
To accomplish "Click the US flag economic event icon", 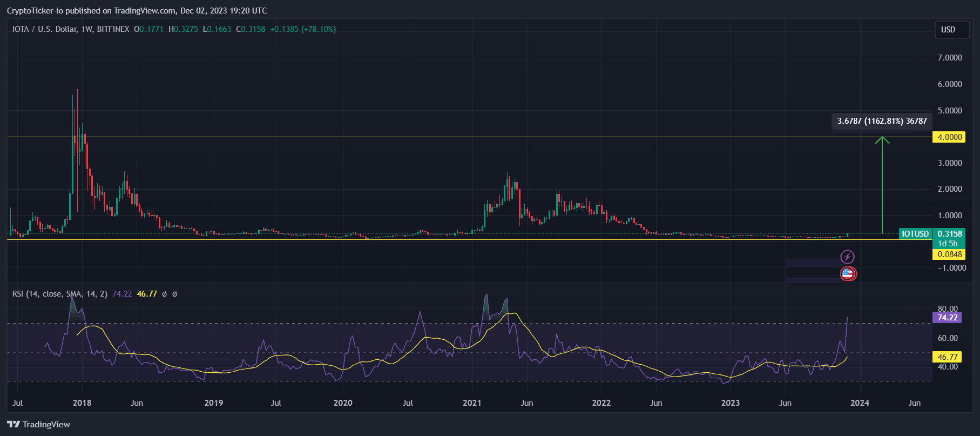I will pos(848,274).
